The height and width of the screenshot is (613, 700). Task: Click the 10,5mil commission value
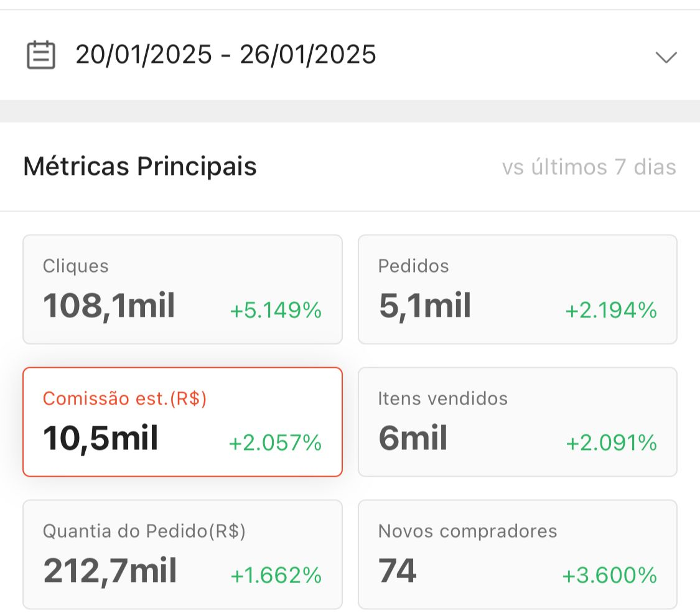(x=100, y=438)
